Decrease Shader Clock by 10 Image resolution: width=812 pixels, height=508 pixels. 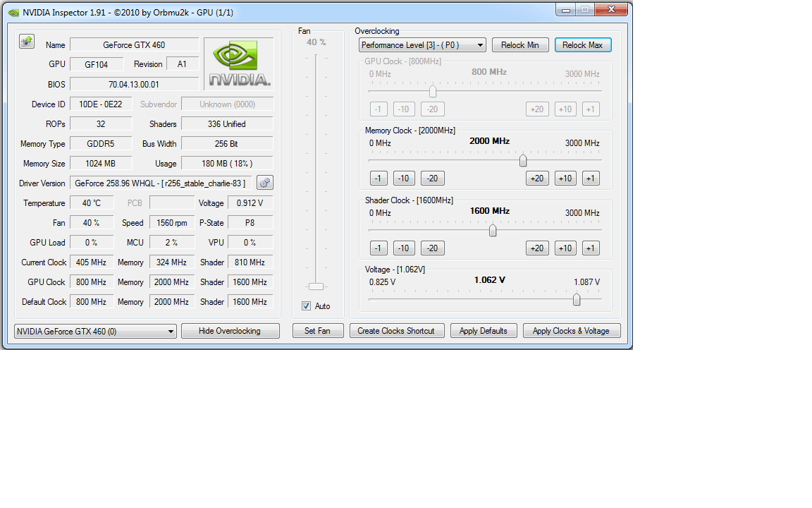point(403,248)
